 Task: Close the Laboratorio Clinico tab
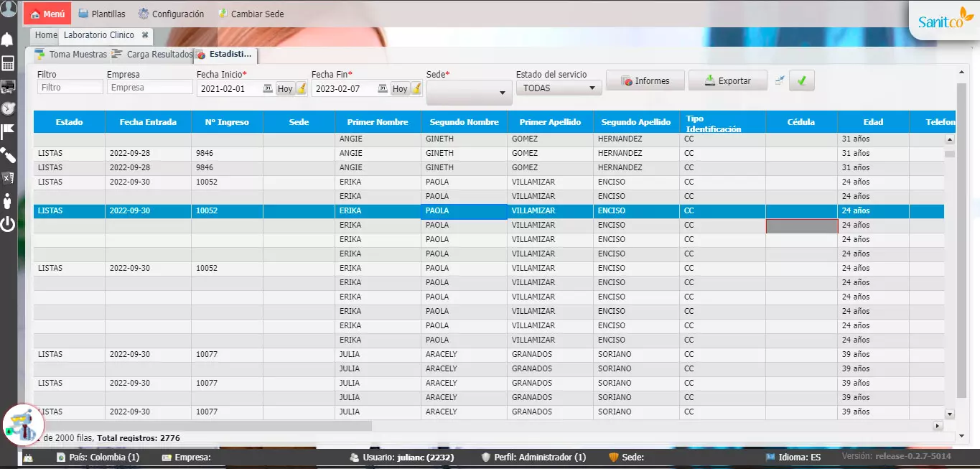(x=145, y=34)
